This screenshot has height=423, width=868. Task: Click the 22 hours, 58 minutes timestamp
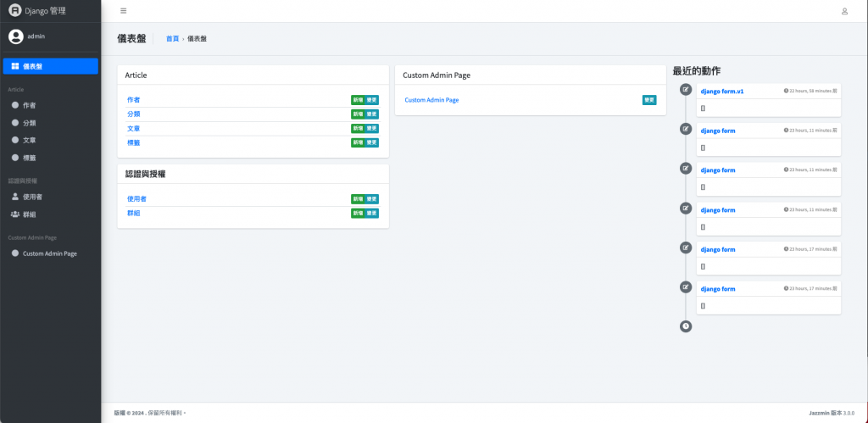(x=810, y=91)
